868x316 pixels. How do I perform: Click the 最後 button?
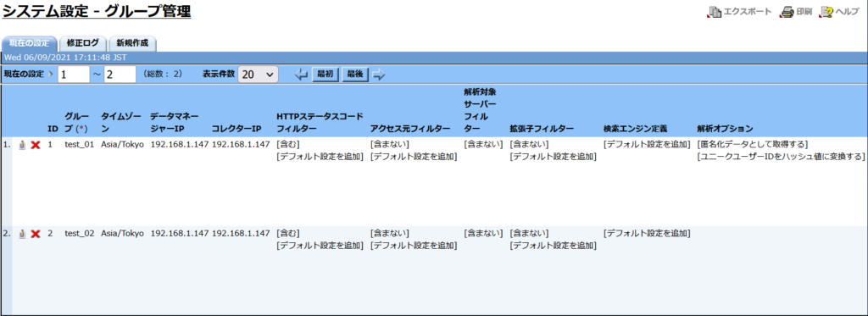tap(355, 75)
